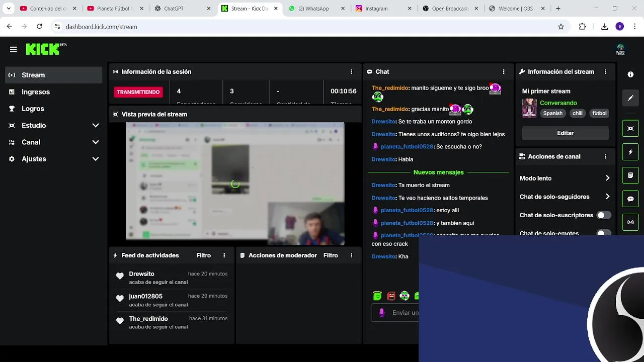Select Stream in the sidebar

click(53, 75)
